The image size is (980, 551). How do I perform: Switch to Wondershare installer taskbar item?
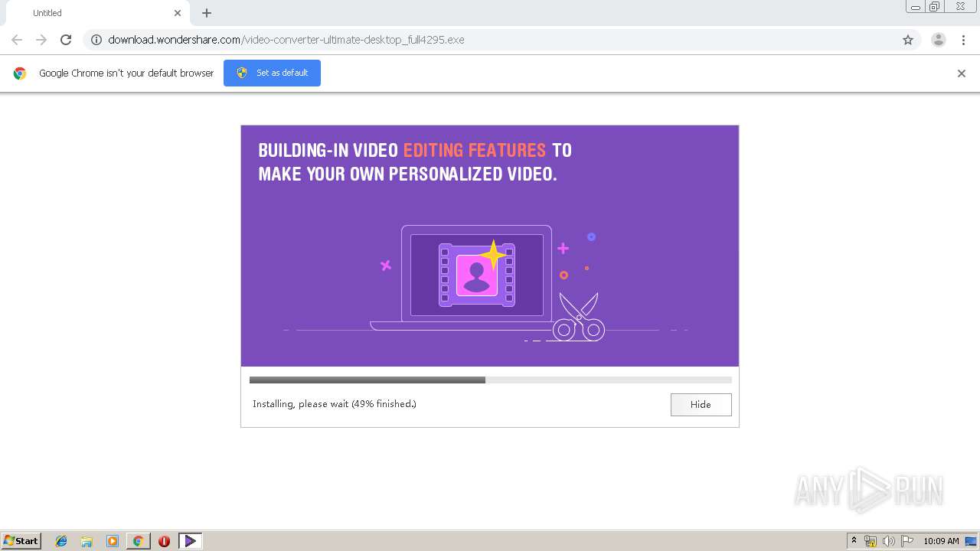point(190,541)
